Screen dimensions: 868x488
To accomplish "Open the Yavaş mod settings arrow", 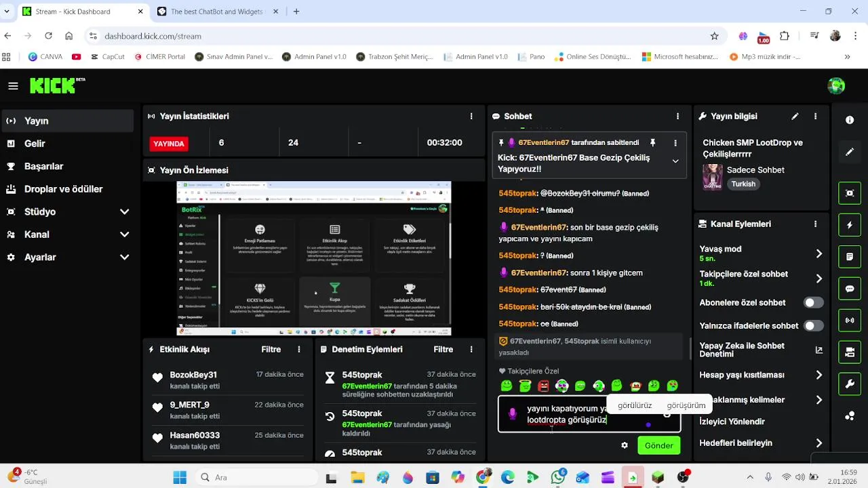I will (x=819, y=253).
